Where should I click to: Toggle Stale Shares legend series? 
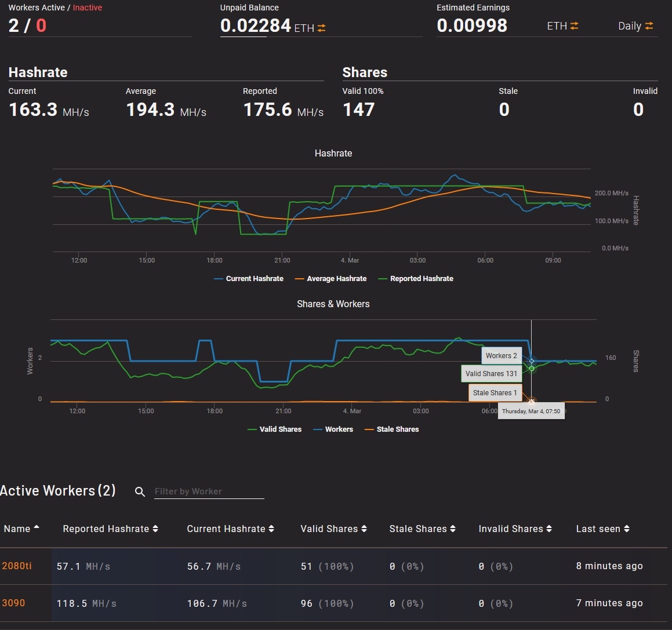click(391, 429)
